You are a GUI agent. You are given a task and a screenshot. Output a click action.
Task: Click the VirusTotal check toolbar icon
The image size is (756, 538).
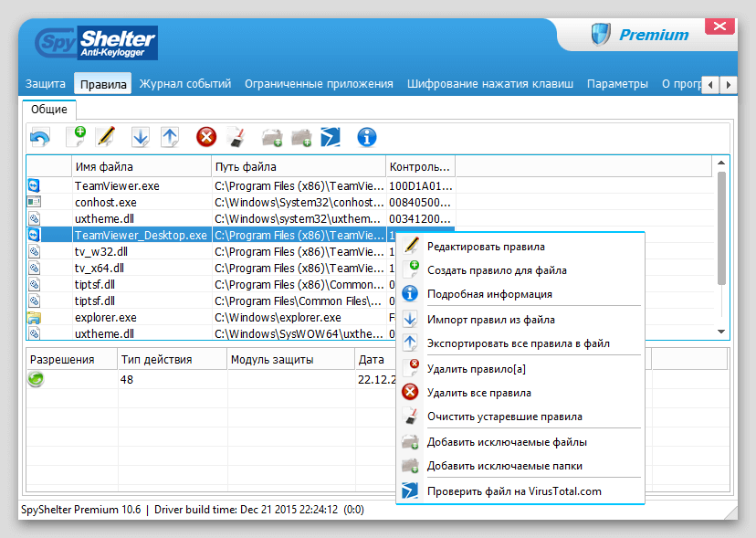(x=331, y=137)
